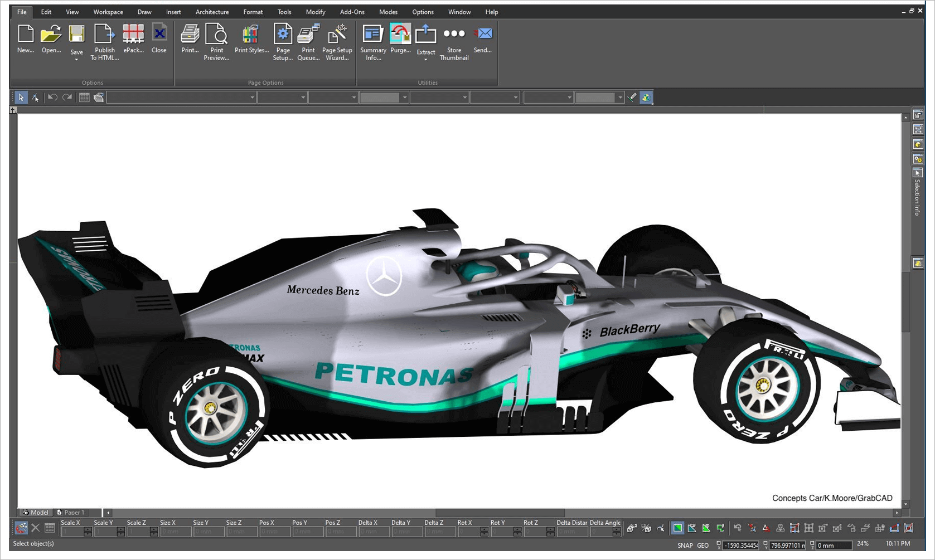
Task: Open the Architecture menu
Action: point(212,12)
